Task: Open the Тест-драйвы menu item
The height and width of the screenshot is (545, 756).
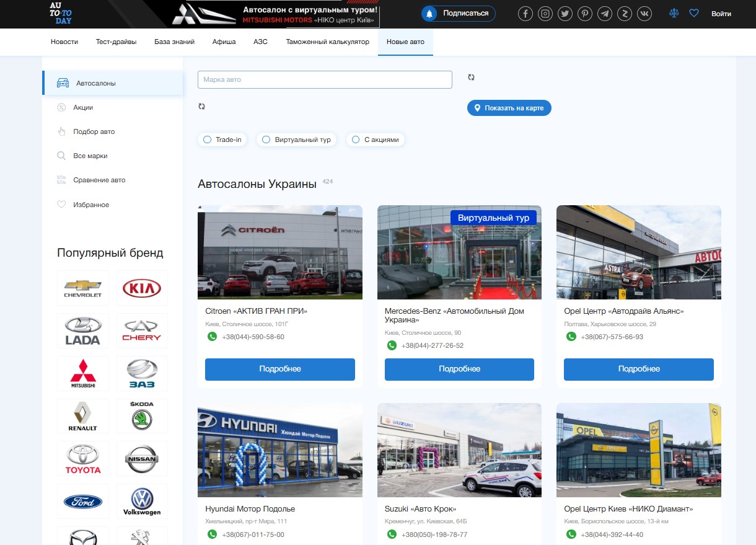Action: [116, 42]
